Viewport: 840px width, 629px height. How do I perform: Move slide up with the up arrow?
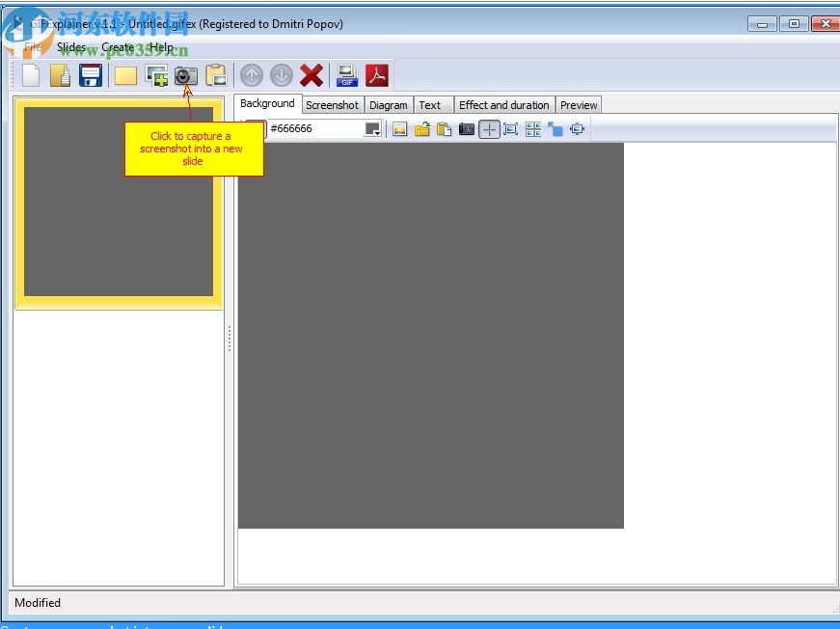click(252, 75)
